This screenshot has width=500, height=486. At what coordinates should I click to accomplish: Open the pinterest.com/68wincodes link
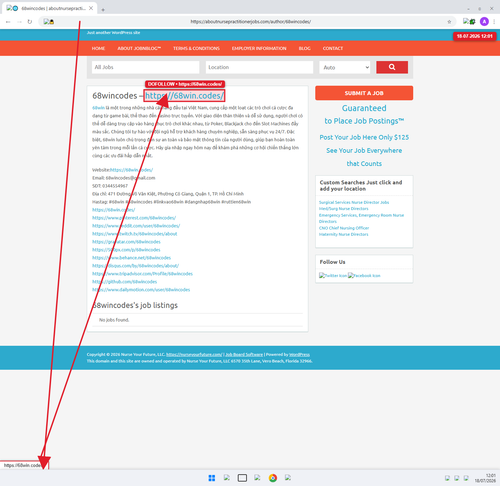pyautogui.click(x=134, y=218)
